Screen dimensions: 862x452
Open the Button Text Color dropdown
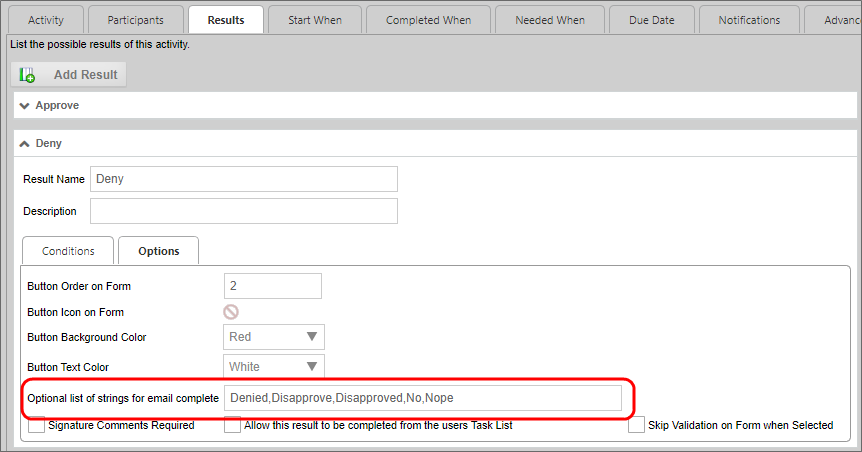click(x=273, y=366)
